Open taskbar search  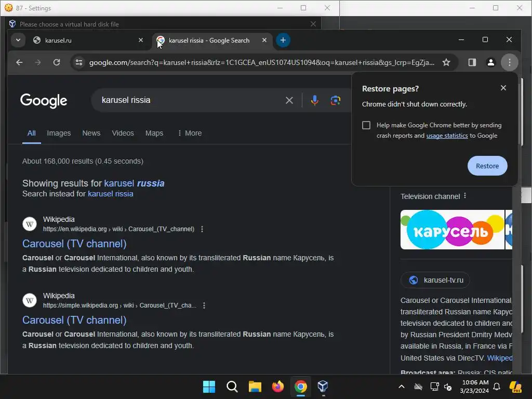click(x=232, y=387)
